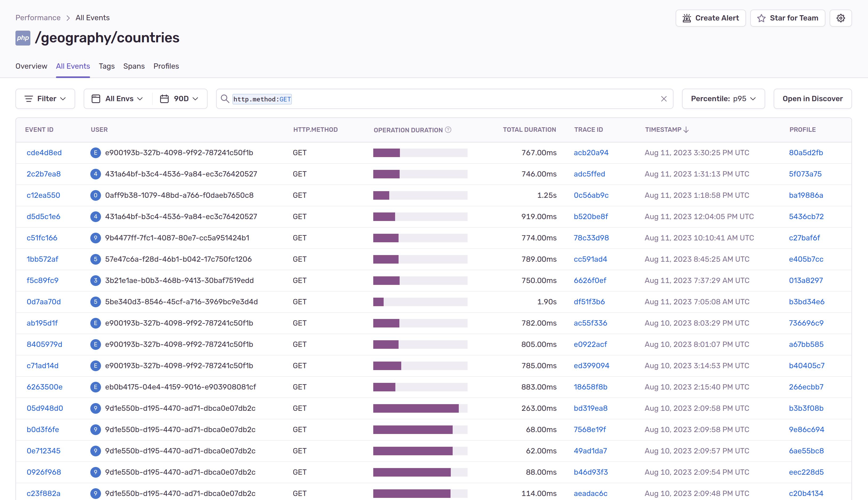868x500 pixels.
Task: Open the Filter dropdown
Action: coord(45,99)
